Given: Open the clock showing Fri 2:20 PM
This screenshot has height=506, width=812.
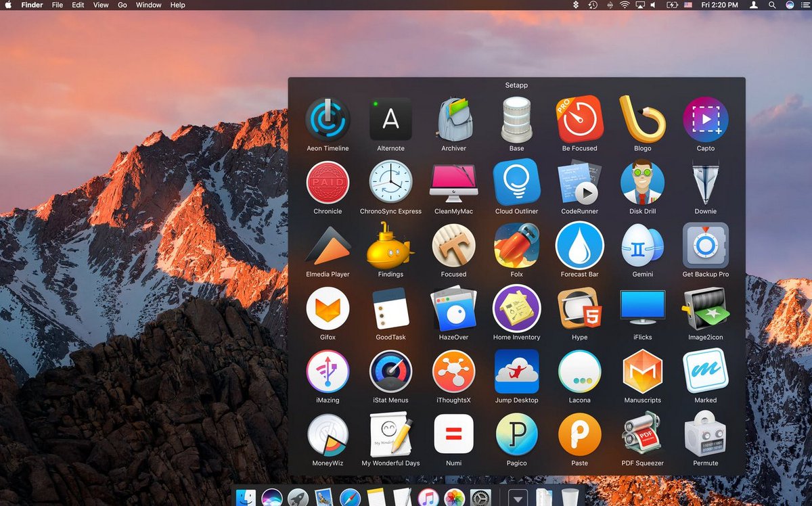Looking at the screenshot, I should 721,5.
